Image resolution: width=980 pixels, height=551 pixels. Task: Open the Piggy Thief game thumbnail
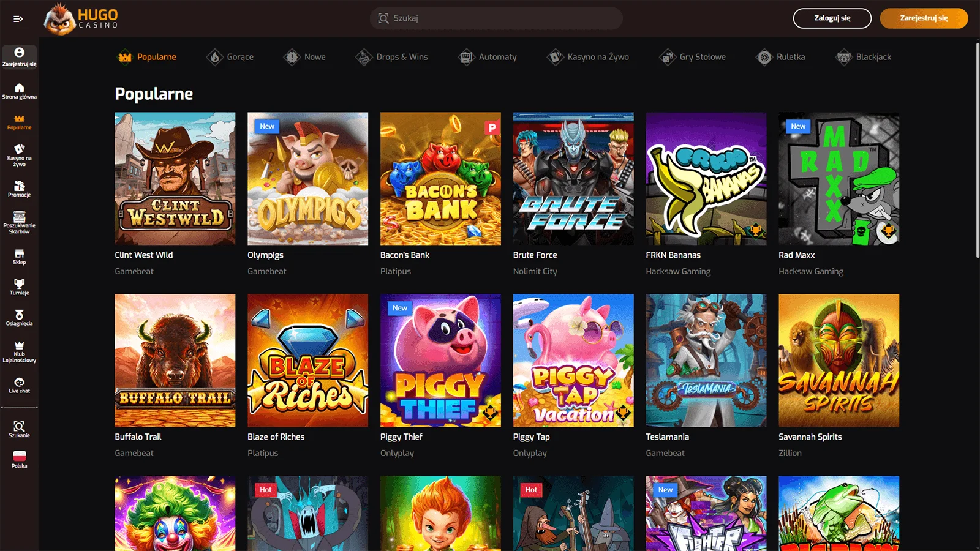[440, 361]
